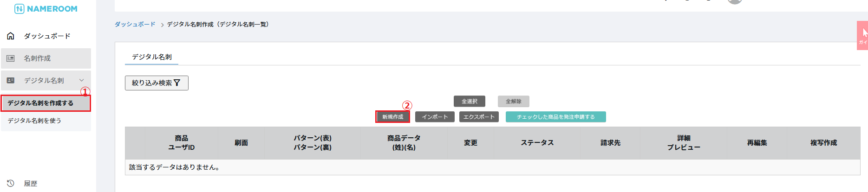The image size is (868, 192).
Task: Click the filter funnel icon
Action: tap(177, 83)
